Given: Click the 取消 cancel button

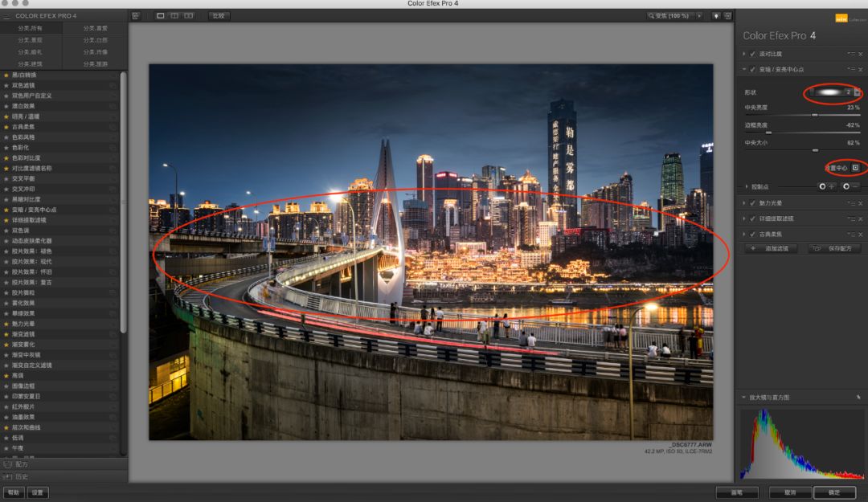Looking at the screenshot, I should (791, 492).
